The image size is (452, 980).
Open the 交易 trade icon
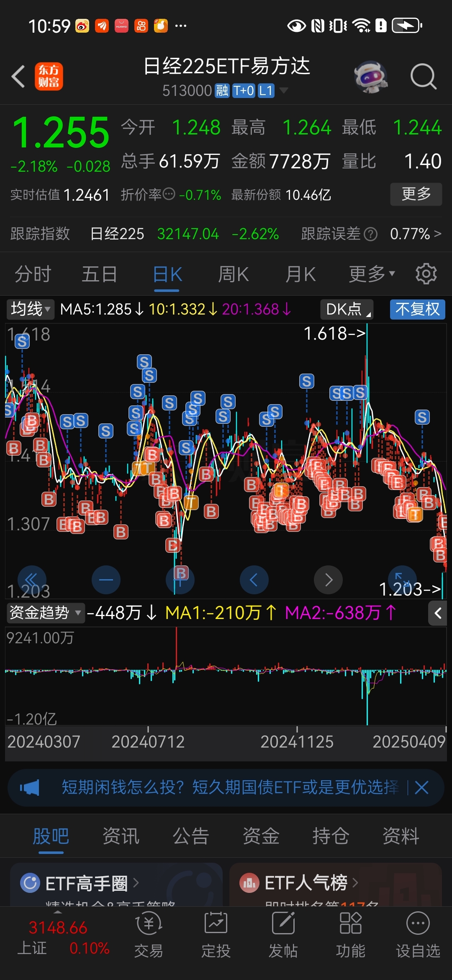tap(149, 936)
